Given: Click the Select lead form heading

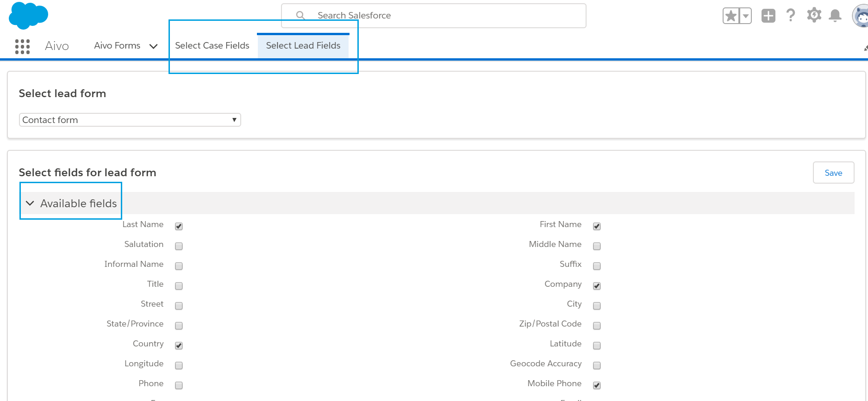Looking at the screenshot, I should click(62, 93).
